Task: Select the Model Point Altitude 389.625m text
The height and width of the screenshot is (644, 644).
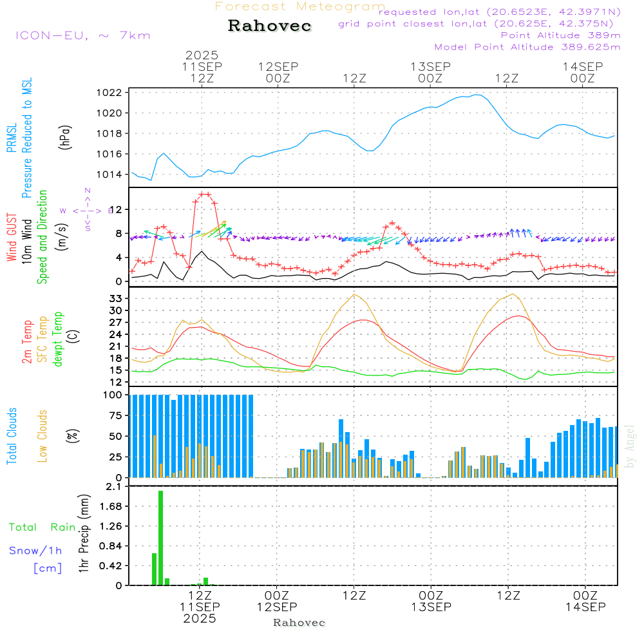Action: click(x=527, y=47)
